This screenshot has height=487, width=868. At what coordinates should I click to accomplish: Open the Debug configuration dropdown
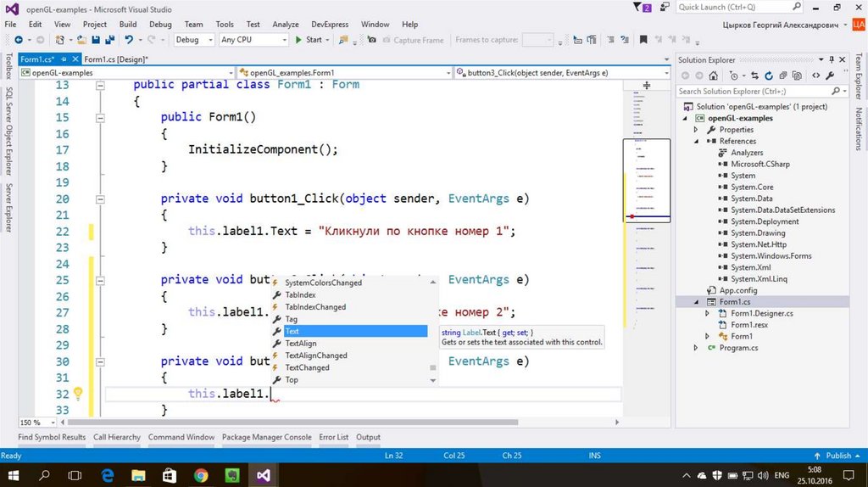[192, 40]
